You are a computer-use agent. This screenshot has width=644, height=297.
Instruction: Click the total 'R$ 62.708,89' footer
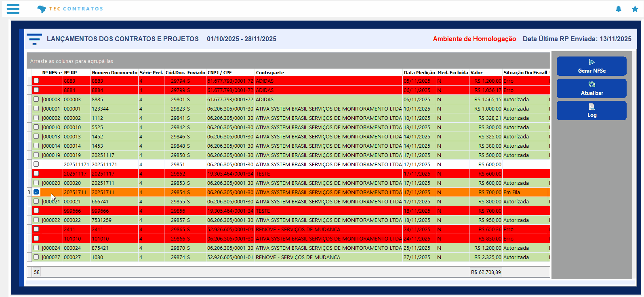[486, 272]
